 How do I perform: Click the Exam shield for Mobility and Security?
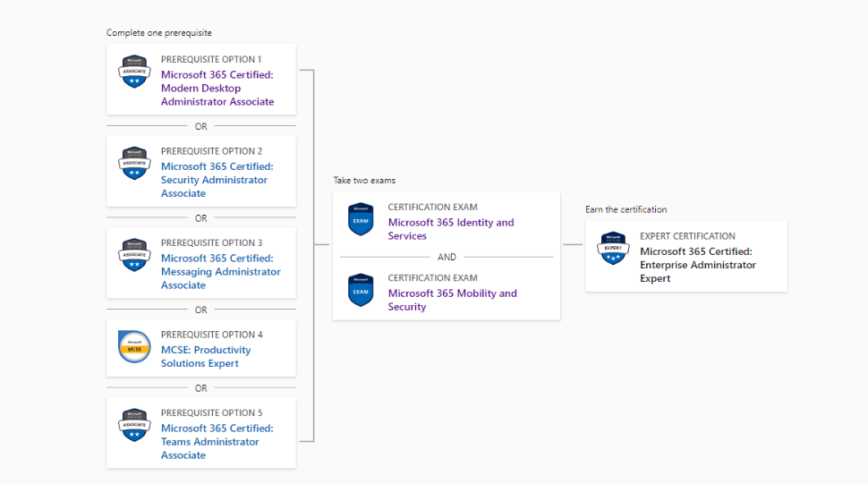pyautogui.click(x=361, y=290)
